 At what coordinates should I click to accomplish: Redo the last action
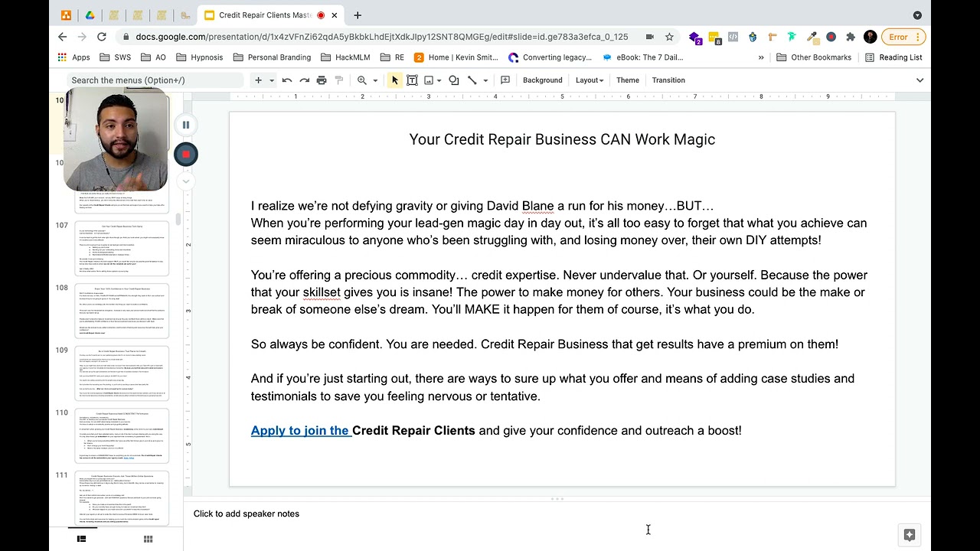point(304,80)
